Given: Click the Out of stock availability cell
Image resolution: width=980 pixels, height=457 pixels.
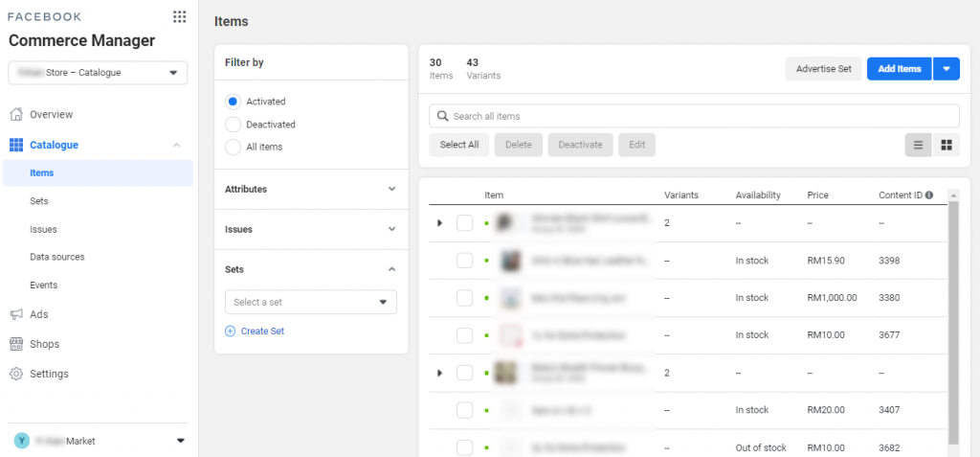Looking at the screenshot, I should (x=761, y=447).
